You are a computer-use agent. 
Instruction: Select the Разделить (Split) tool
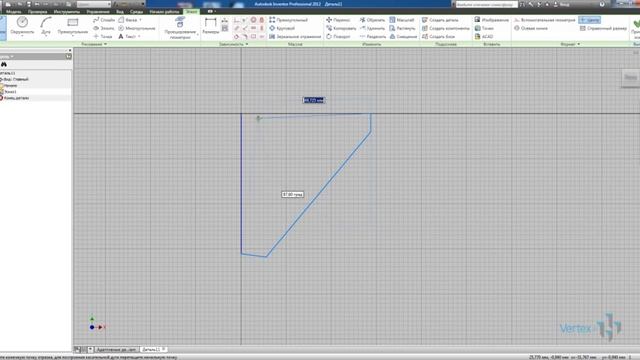(x=373, y=36)
